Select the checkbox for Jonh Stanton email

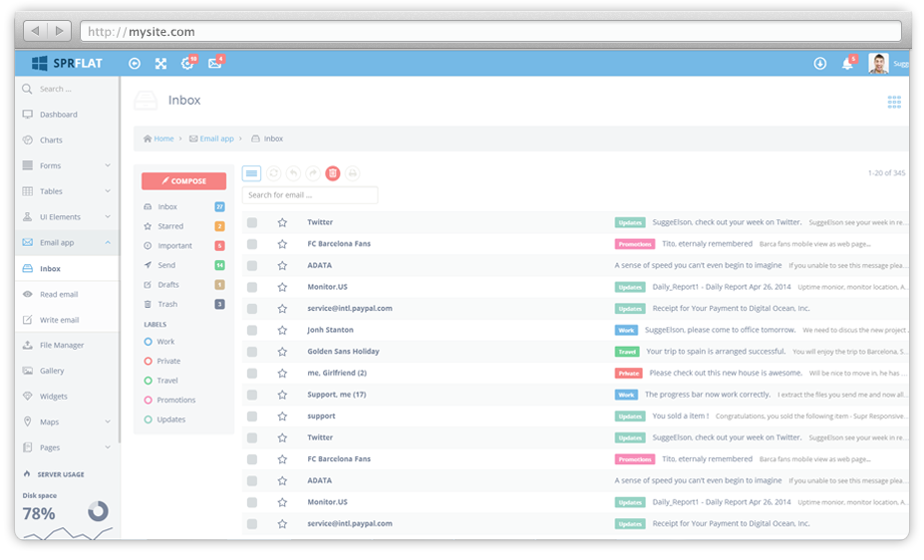[x=252, y=331]
